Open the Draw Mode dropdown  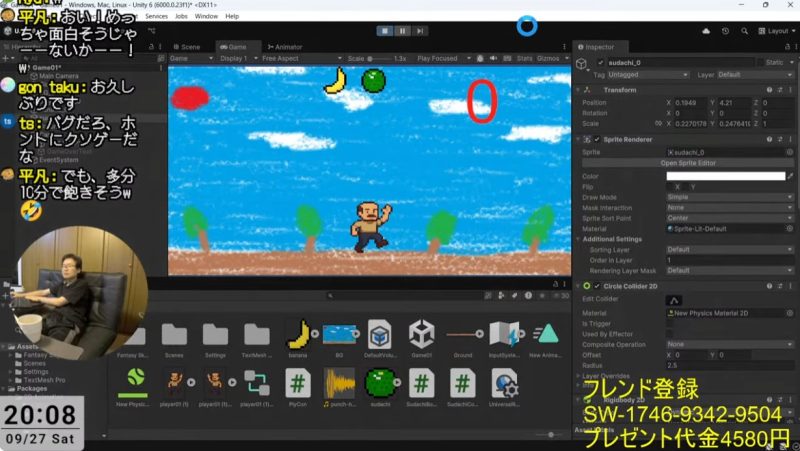[x=725, y=197]
